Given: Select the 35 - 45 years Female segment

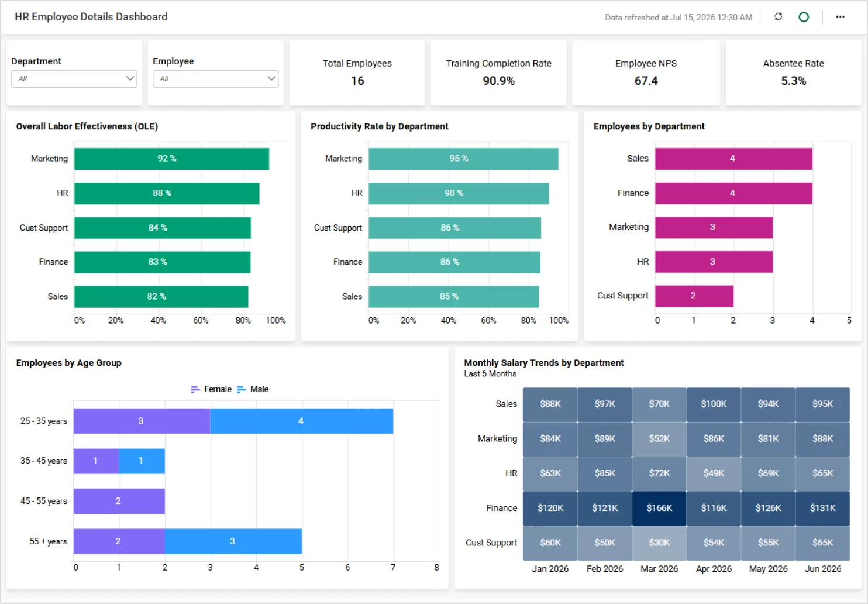Looking at the screenshot, I should (97, 461).
